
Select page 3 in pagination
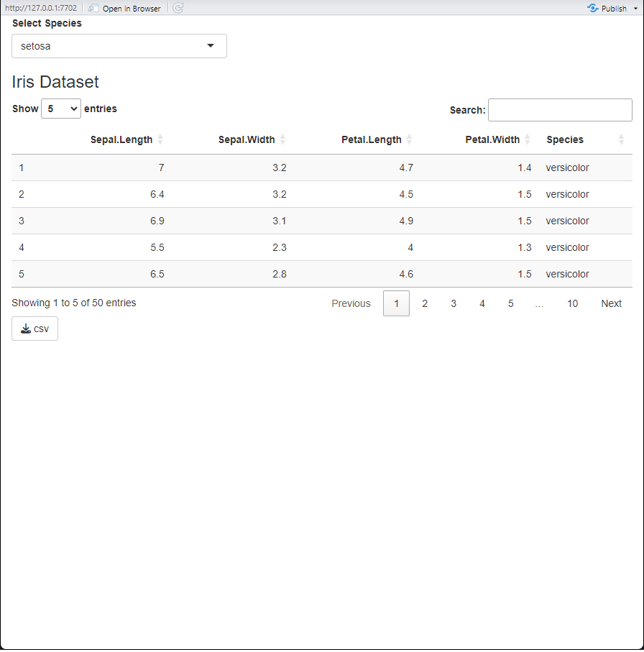tap(454, 303)
